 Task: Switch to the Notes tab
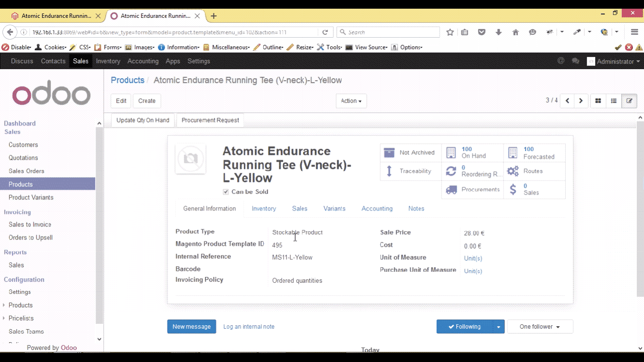point(416,209)
